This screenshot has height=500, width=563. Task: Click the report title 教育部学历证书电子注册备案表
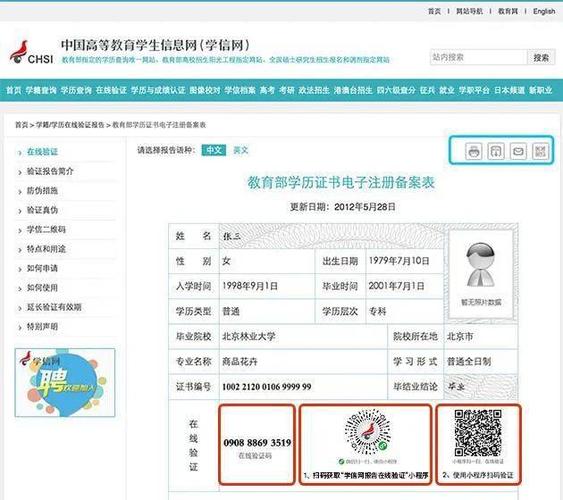(341, 183)
